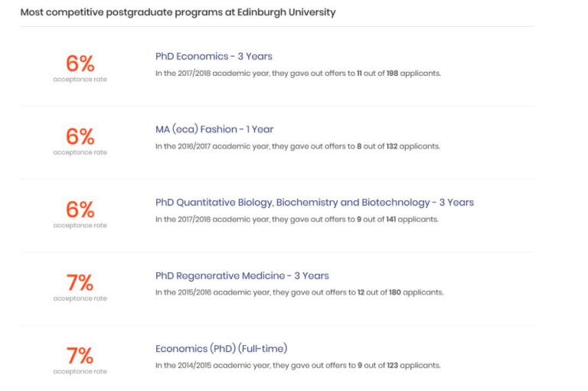Select the 6% figure beside PhD Quantitative Biology
Screen dimensions: 588x391
[x=80, y=210]
